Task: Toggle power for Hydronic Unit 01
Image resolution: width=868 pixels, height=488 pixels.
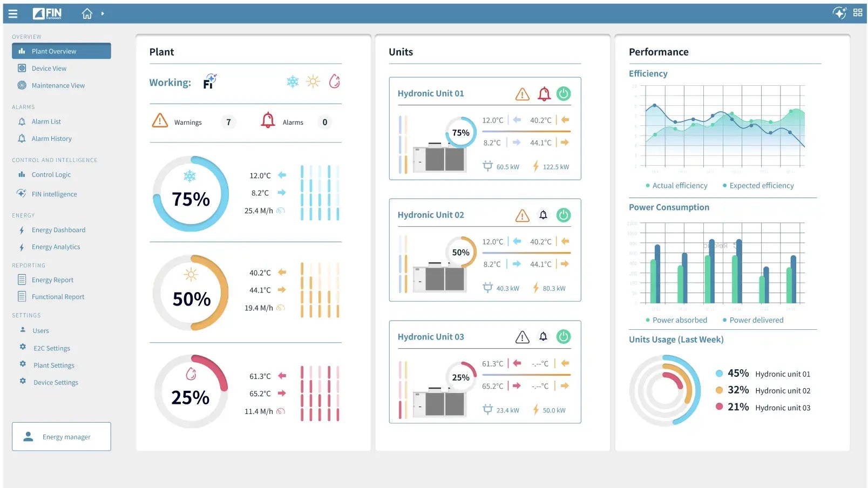Action: tap(564, 93)
